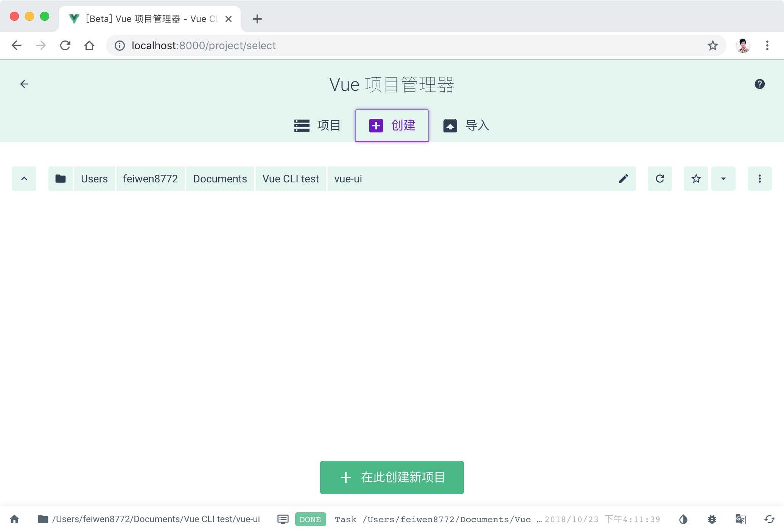Toggle favorite star for this folder
Screen dimensions: 784x532
(696, 179)
